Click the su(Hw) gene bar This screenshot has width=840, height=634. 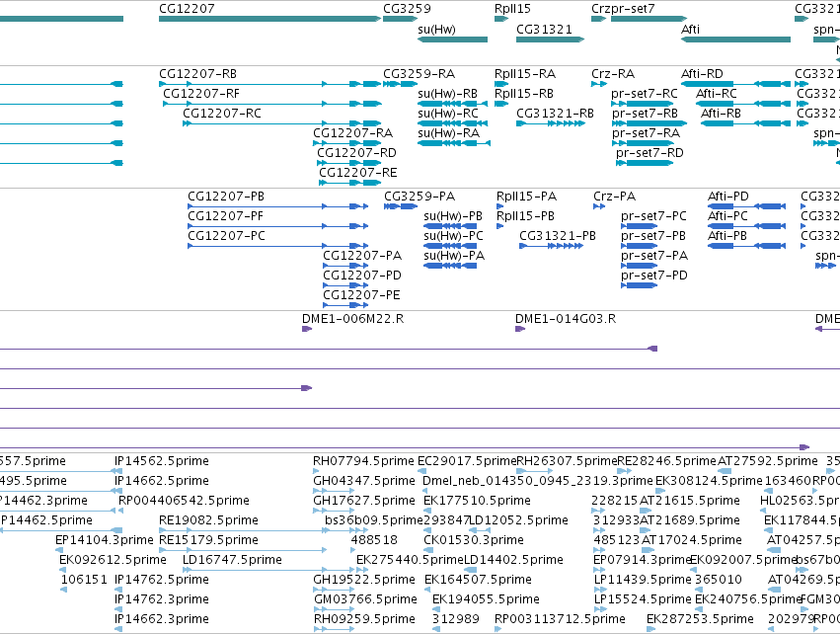coord(453,40)
